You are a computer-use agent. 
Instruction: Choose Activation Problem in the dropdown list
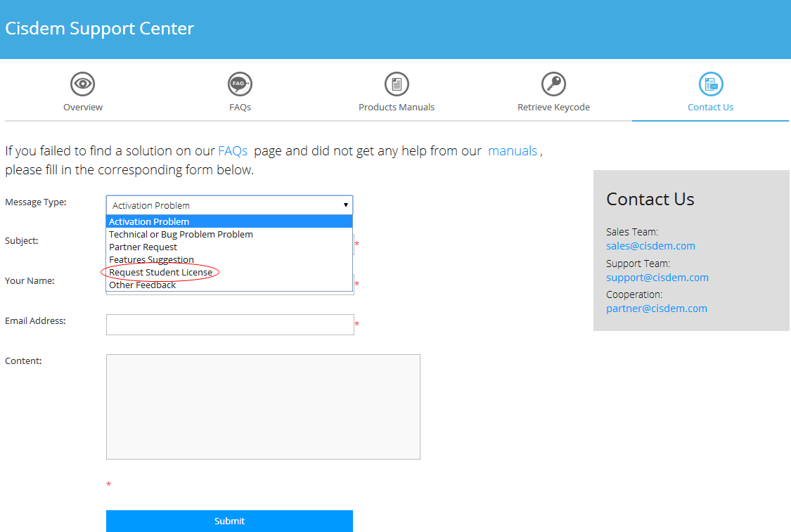click(x=229, y=221)
